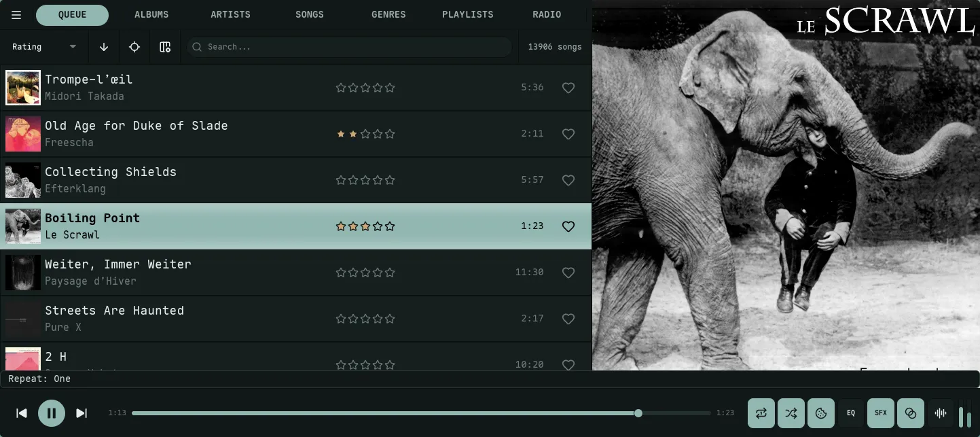Click the 13906 songs count
The height and width of the screenshot is (437, 980).
point(555,47)
